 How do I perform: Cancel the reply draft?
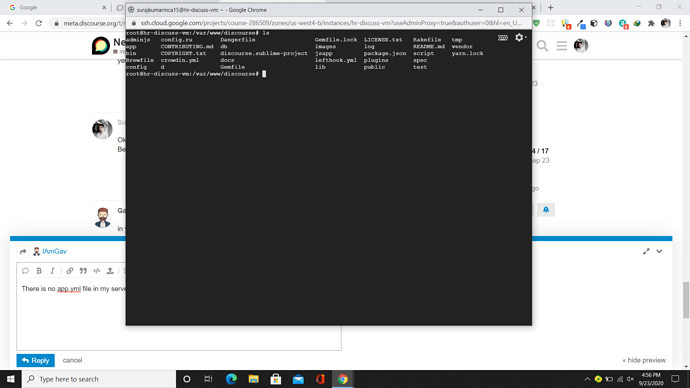point(72,360)
